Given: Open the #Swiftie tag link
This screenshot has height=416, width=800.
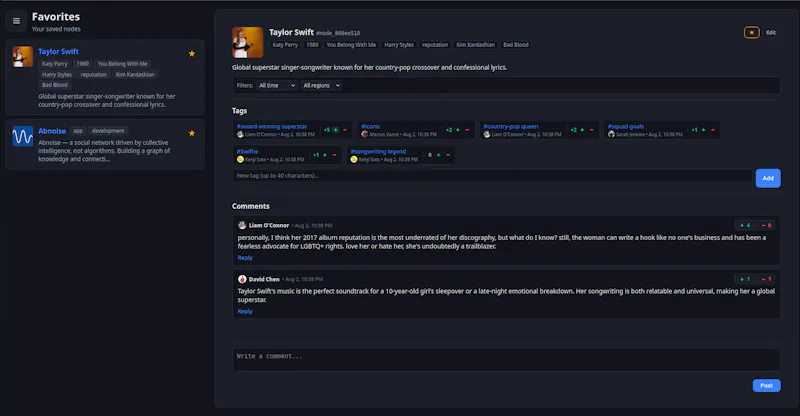Looking at the screenshot, I should point(247,152).
